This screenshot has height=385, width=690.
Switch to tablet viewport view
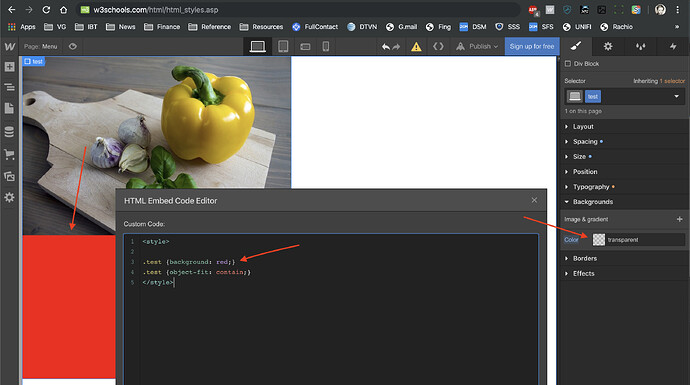point(283,46)
